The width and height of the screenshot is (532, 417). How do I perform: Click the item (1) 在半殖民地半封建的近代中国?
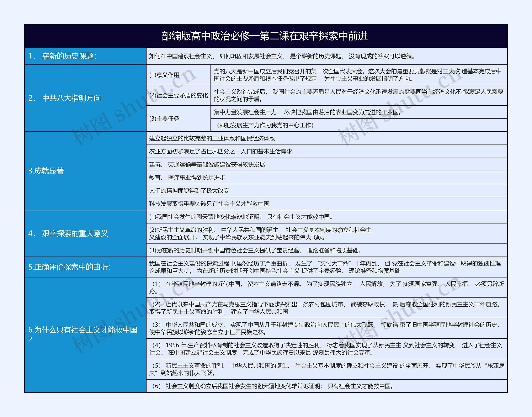point(327,287)
